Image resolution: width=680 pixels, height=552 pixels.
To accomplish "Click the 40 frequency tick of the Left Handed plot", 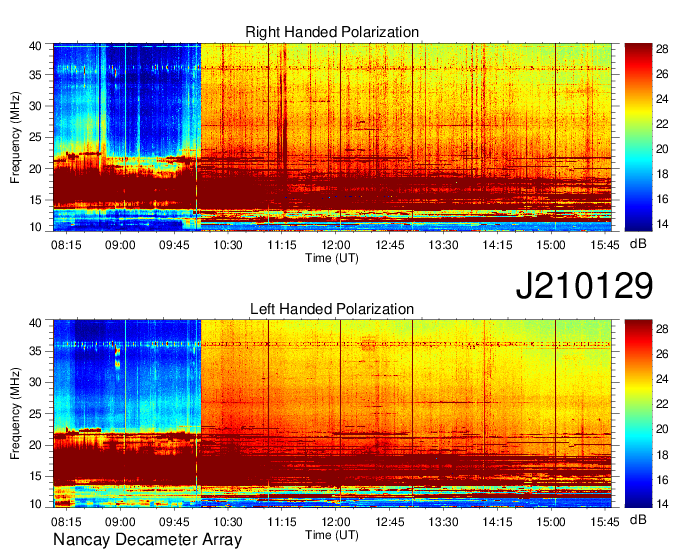I will 36,322.
